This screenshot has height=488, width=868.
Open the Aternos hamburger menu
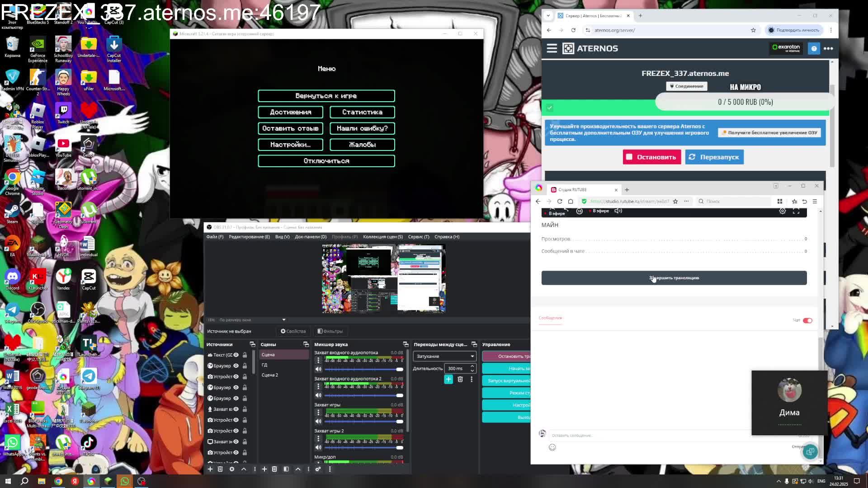[x=552, y=48]
